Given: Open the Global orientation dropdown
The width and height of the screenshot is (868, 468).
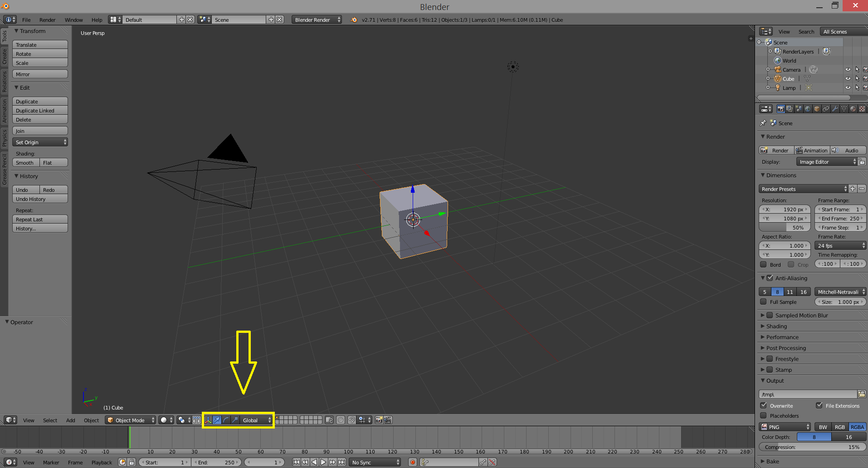Looking at the screenshot, I should point(256,420).
